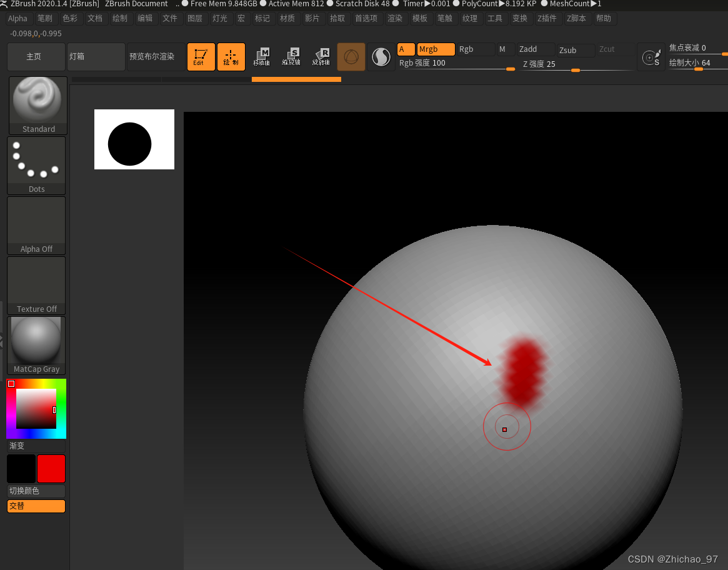This screenshot has width=728, height=570.
Task: Select the black secondary color swatch
Action: [21, 469]
